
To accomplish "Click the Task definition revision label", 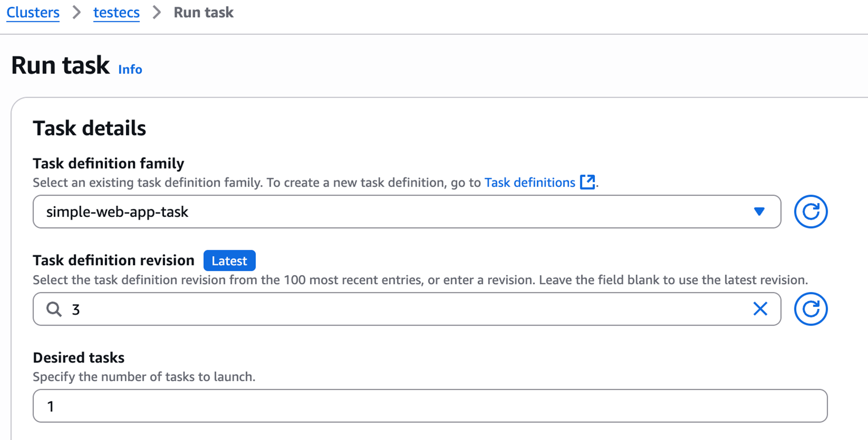I will [114, 260].
